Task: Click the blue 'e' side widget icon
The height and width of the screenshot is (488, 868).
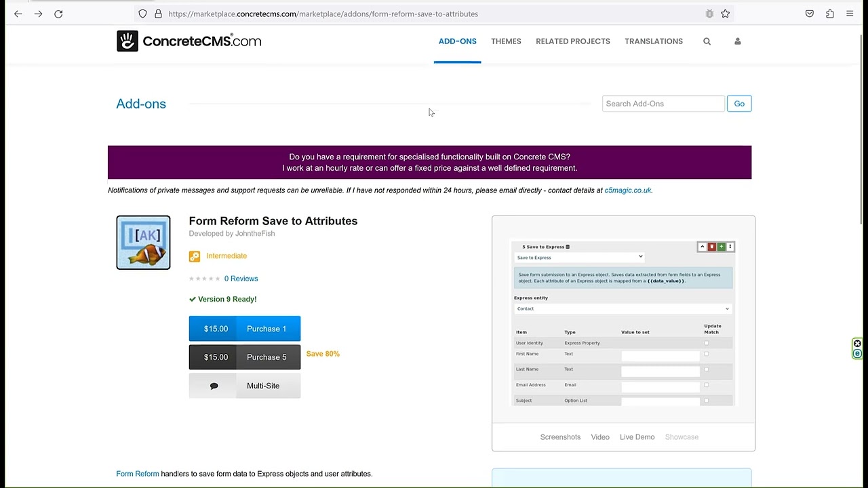Action: tap(857, 353)
